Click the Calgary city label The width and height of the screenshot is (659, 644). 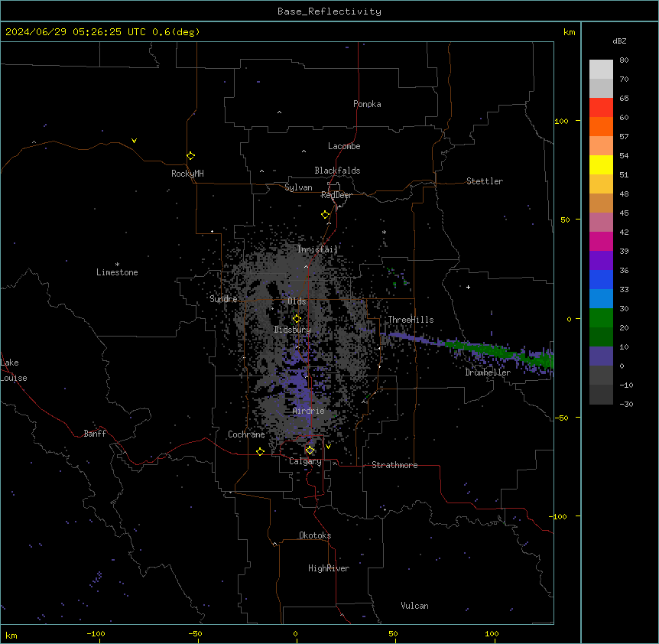click(305, 461)
